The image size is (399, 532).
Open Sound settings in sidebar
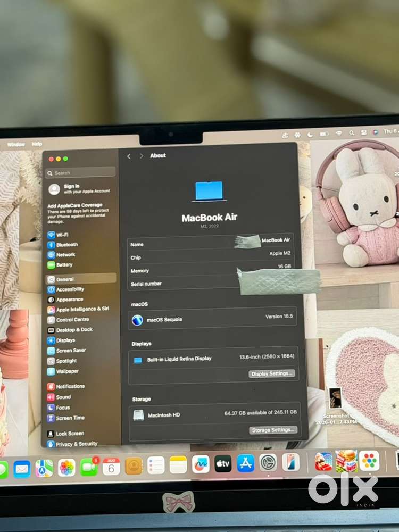59,397
